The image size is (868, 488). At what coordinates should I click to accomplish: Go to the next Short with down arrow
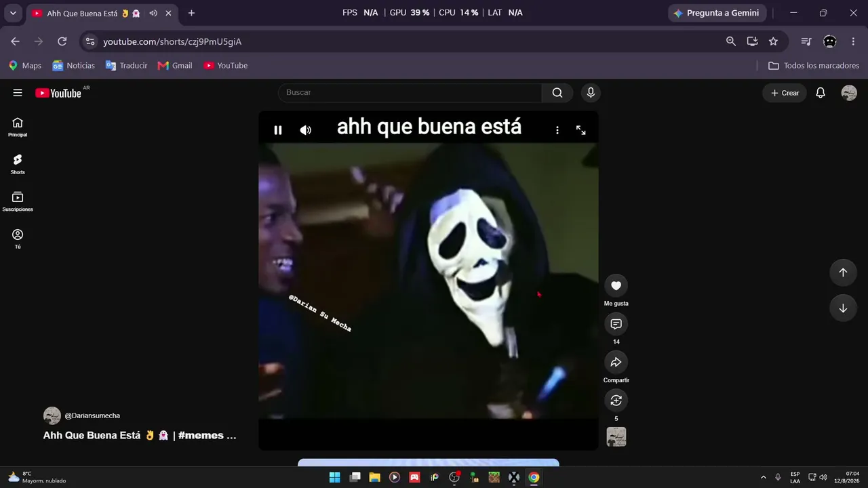843,308
